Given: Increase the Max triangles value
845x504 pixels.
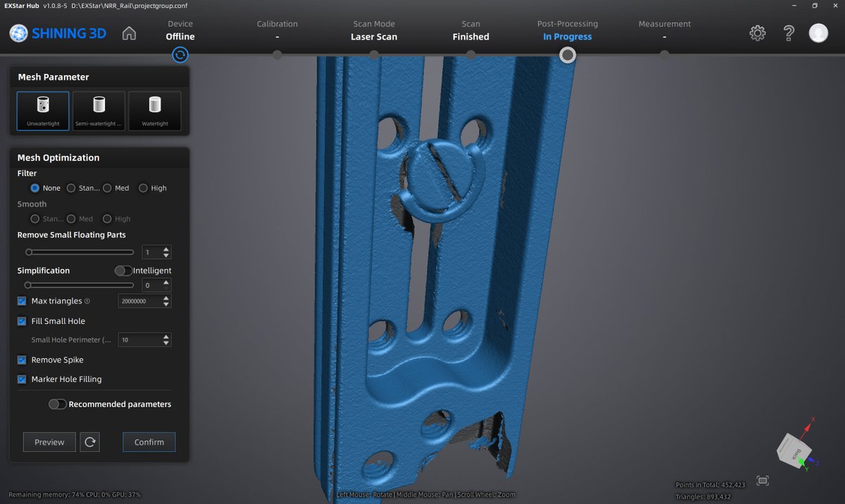Looking at the screenshot, I should pyautogui.click(x=166, y=298).
